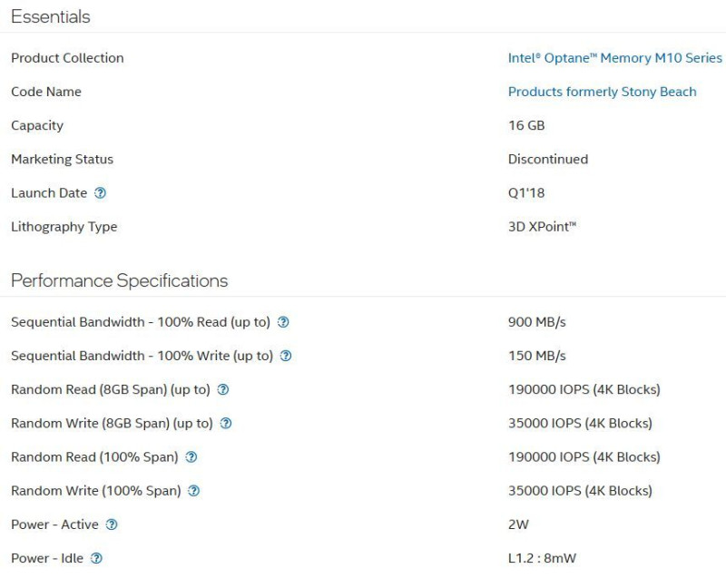This screenshot has width=726, height=588.
Task: Click the Launch Date help icon
Action: click(x=101, y=193)
